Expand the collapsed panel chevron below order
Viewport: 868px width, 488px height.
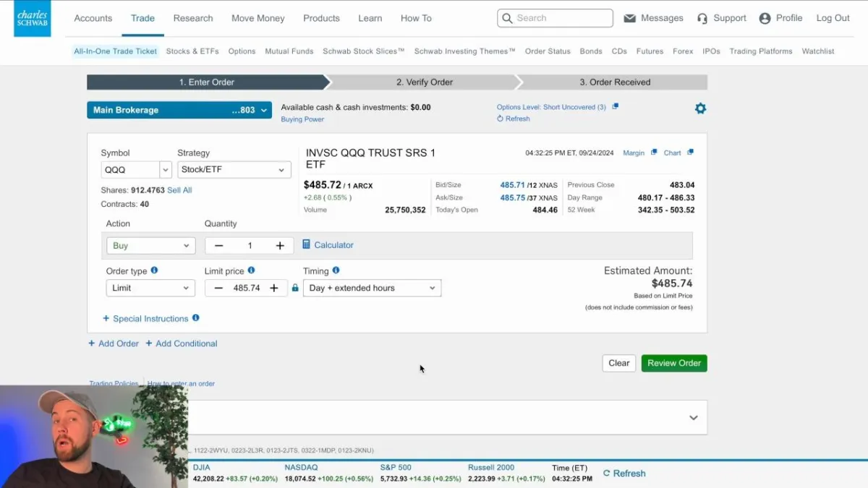(x=694, y=418)
